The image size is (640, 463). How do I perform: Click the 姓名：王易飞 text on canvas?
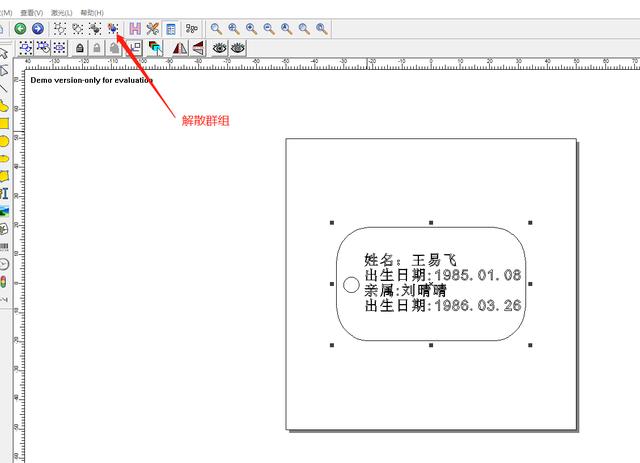point(410,259)
